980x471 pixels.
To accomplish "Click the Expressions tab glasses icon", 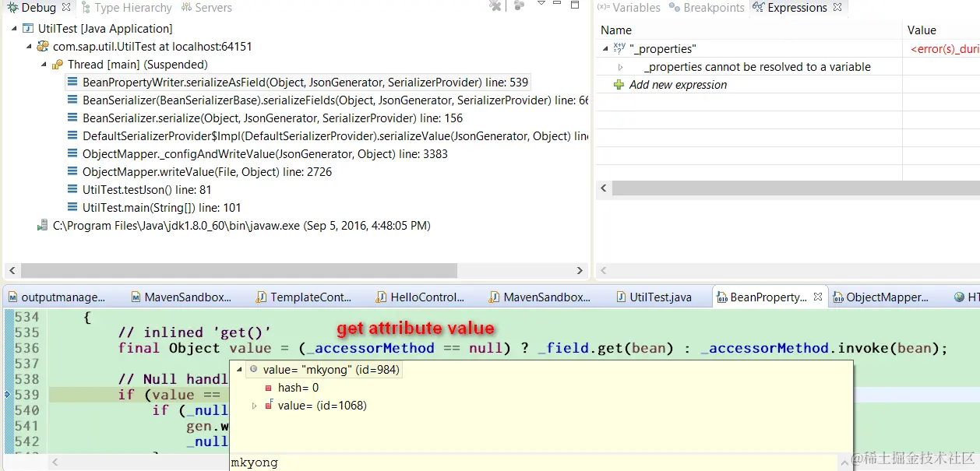I will click(x=758, y=8).
